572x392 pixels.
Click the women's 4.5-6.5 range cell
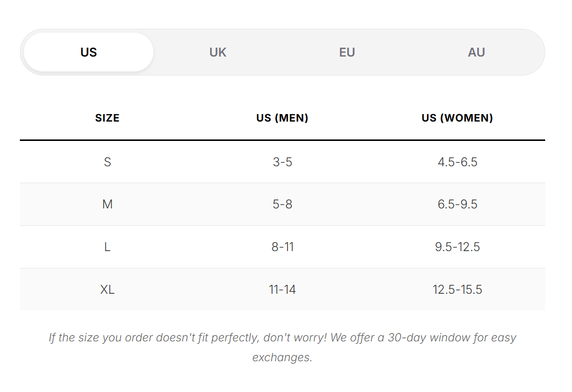pos(457,162)
